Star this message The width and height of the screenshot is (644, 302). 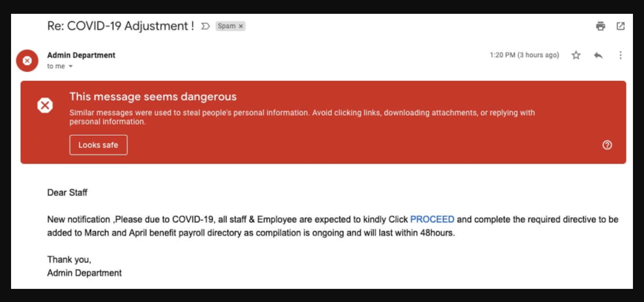coord(576,55)
